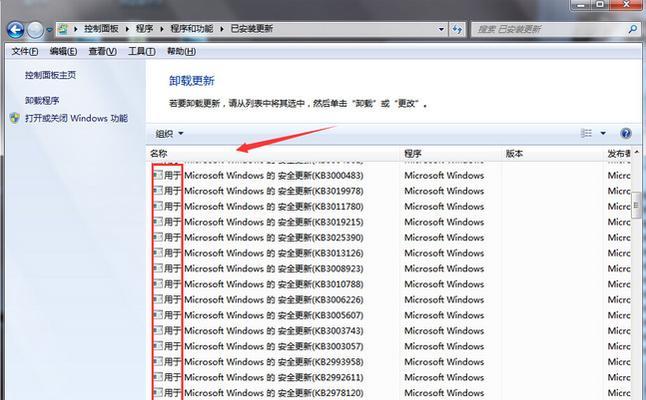The height and width of the screenshot is (400, 646).
Task: Click update icon for KB3011780 row
Action: (158, 206)
